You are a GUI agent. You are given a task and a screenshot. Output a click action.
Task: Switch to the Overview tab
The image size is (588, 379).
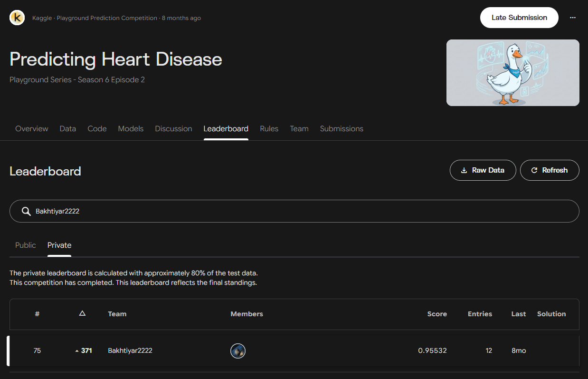[x=32, y=128]
